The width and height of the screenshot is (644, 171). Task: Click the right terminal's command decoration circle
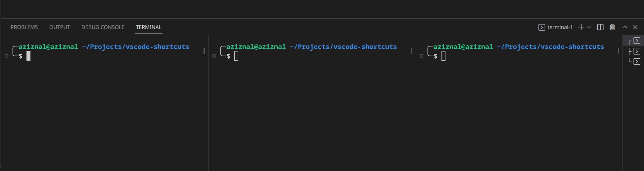pos(421,56)
